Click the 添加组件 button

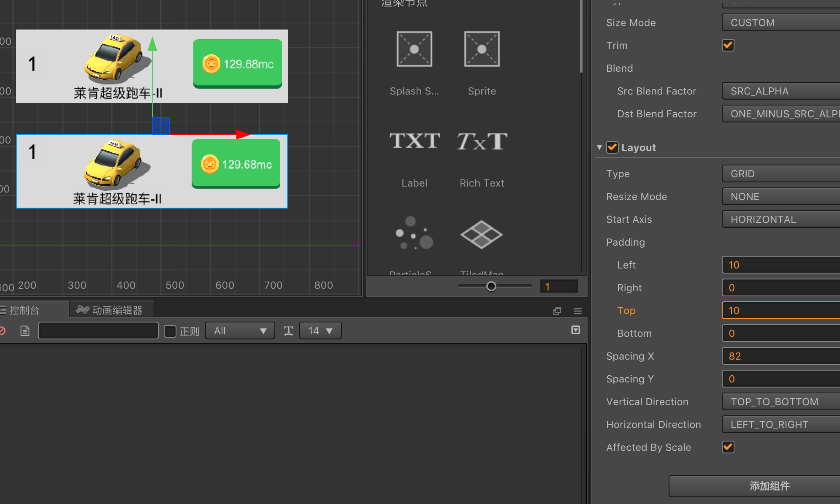769,486
